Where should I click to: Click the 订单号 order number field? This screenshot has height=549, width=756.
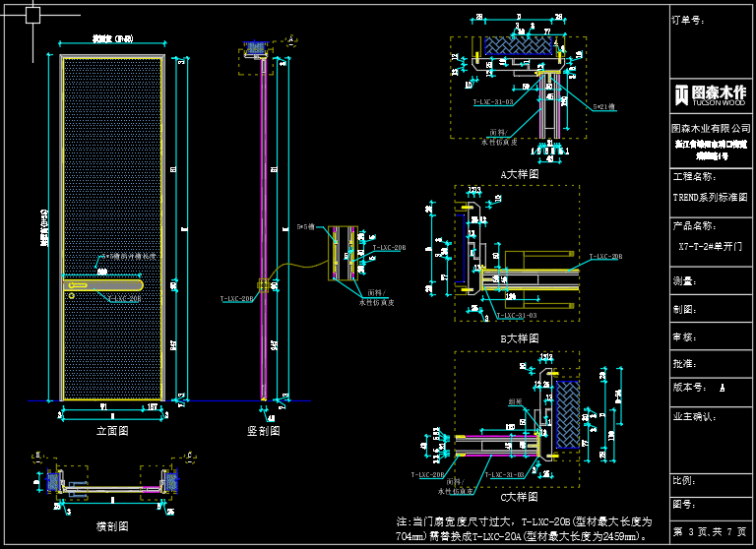click(x=689, y=20)
